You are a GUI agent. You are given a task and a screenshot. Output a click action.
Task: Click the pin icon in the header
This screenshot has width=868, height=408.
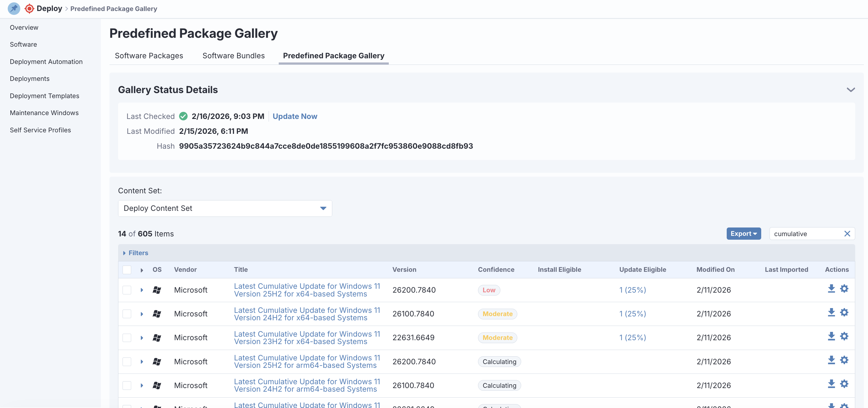tap(14, 8)
